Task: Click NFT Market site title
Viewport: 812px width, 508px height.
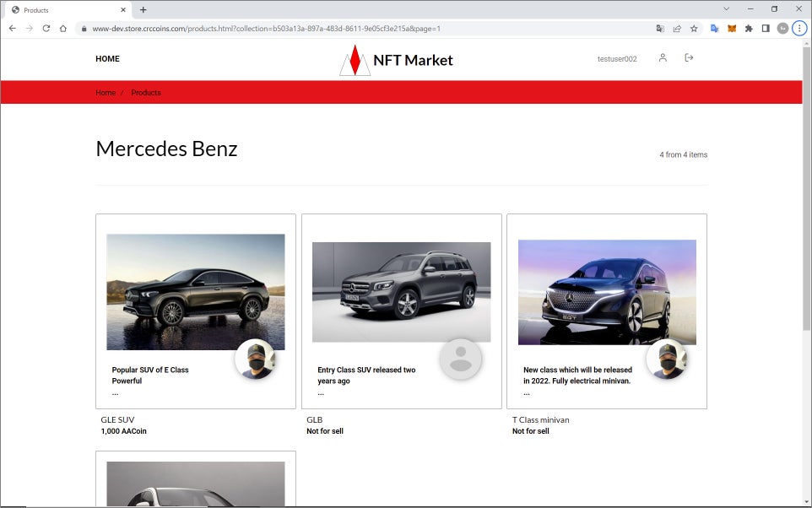Action: click(413, 61)
